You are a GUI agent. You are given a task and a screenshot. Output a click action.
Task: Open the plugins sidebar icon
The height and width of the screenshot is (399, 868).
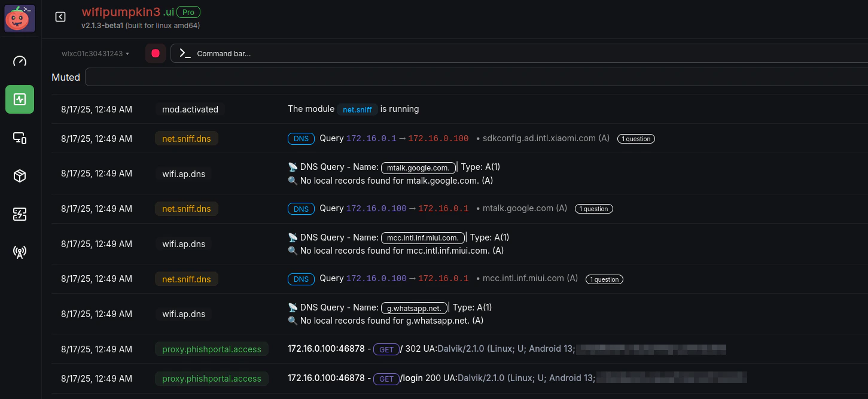(x=19, y=214)
